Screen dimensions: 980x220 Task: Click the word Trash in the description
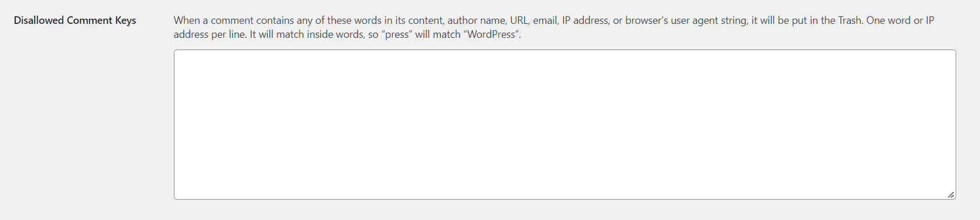(849, 20)
